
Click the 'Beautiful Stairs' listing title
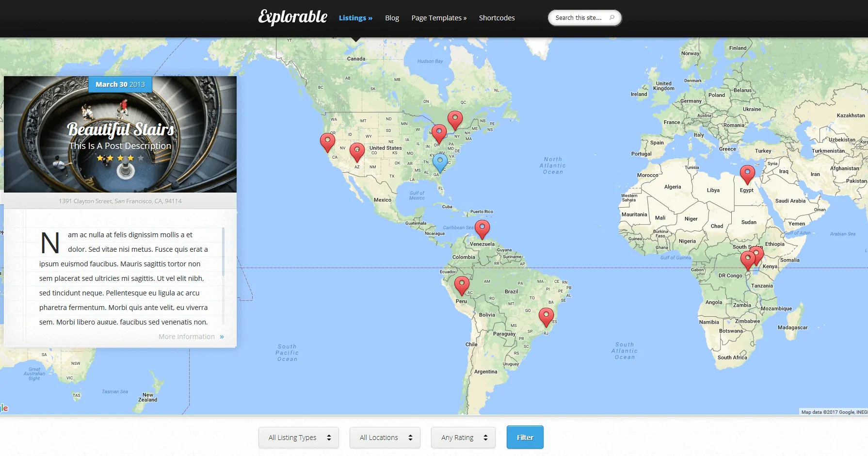point(120,130)
